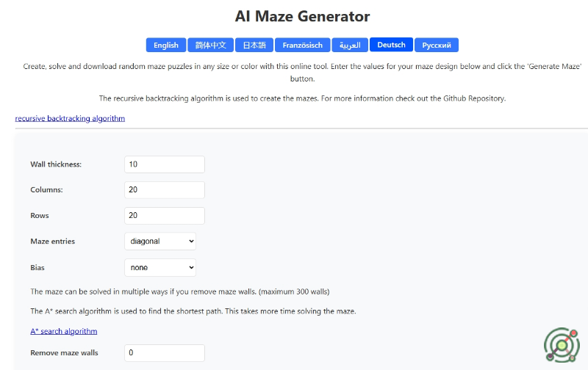
Task: Click into the Columns number field
Action: (x=165, y=190)
